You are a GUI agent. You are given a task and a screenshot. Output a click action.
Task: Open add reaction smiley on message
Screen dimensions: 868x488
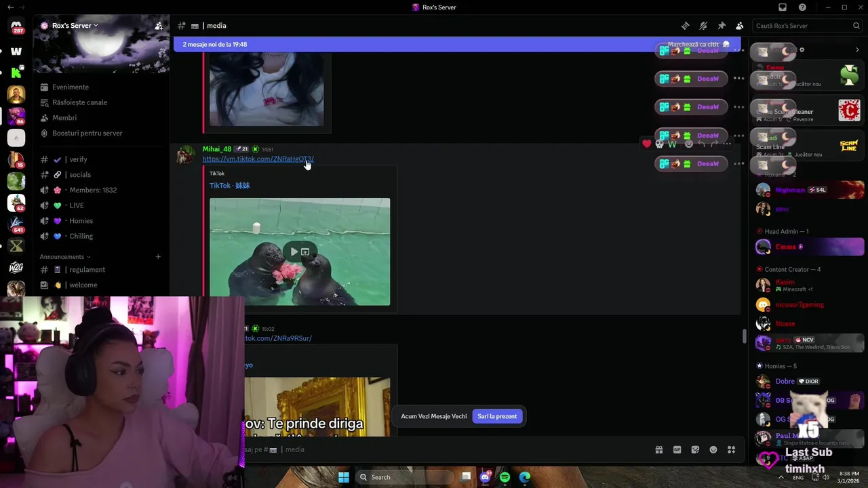pyautogui.click(x=689, y=144)
